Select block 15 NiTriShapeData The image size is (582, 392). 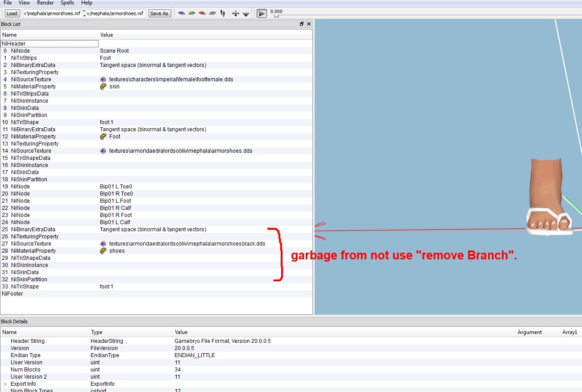click(x=156, y=158)
